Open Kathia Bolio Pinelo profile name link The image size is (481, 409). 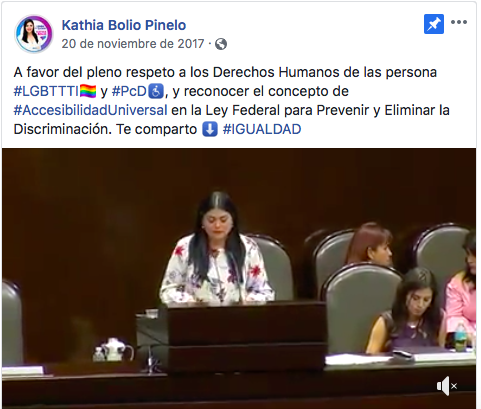124,25
